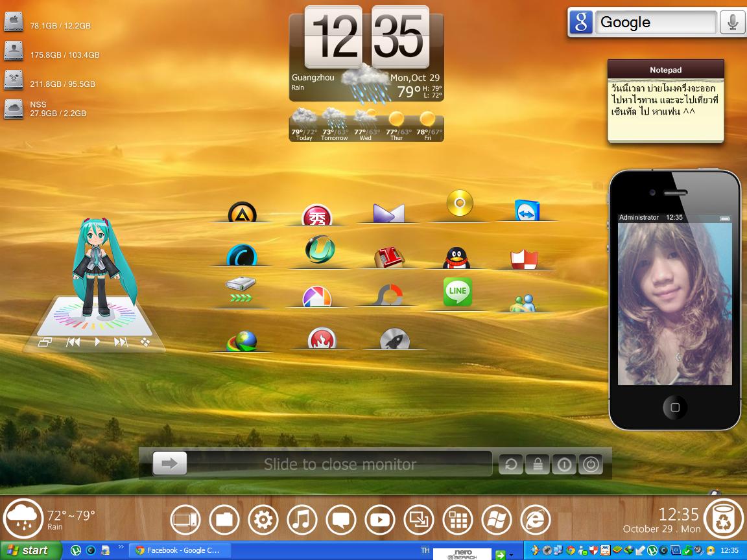Click the photo on the iPhone widget
The width and height of the screenshot is (747, 560).
point(674,303)
